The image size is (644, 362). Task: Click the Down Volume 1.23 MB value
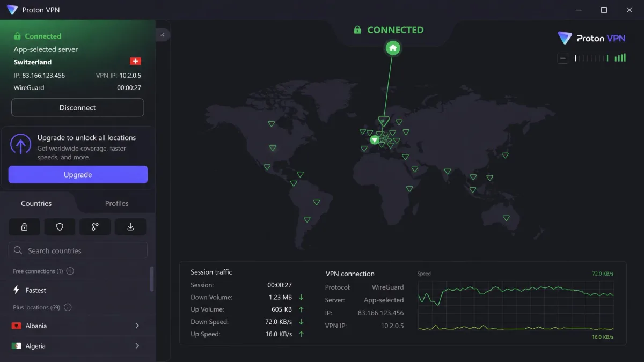(x=281, y=297)
